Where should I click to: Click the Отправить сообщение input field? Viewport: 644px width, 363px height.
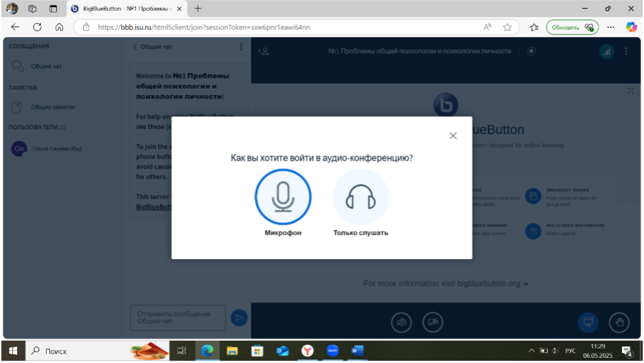coord(178,318)
